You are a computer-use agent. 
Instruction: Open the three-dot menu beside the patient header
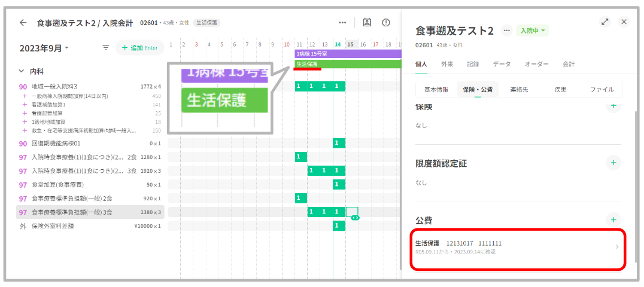point(342,23)
